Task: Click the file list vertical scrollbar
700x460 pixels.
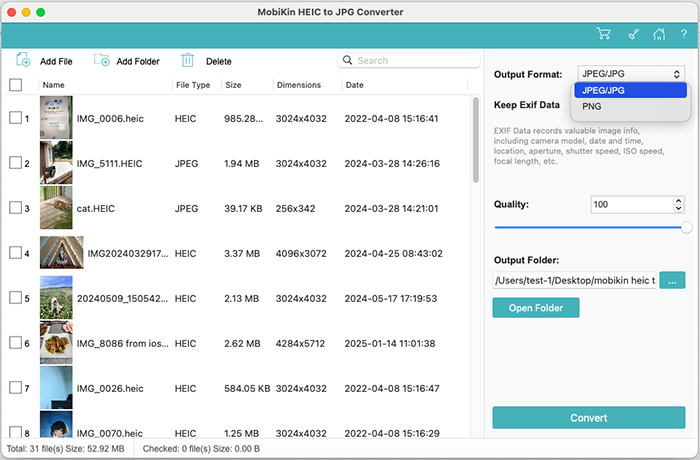Action: tap(475, 140)
